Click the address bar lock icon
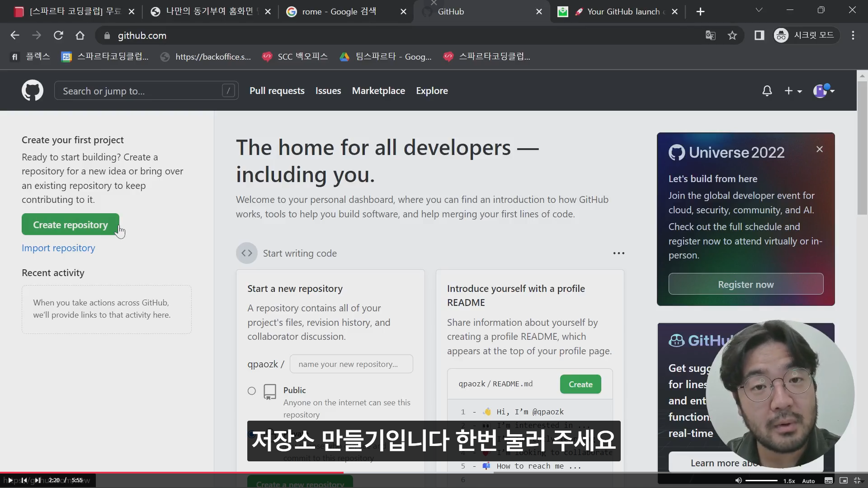Screen dimensions: 868x488 107,36
